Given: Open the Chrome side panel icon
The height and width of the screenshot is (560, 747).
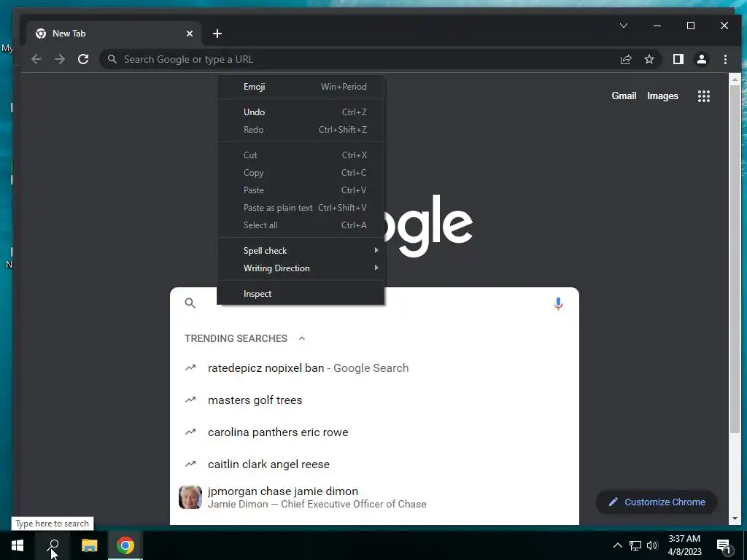Looking at the screenshot, I should 678,59.
